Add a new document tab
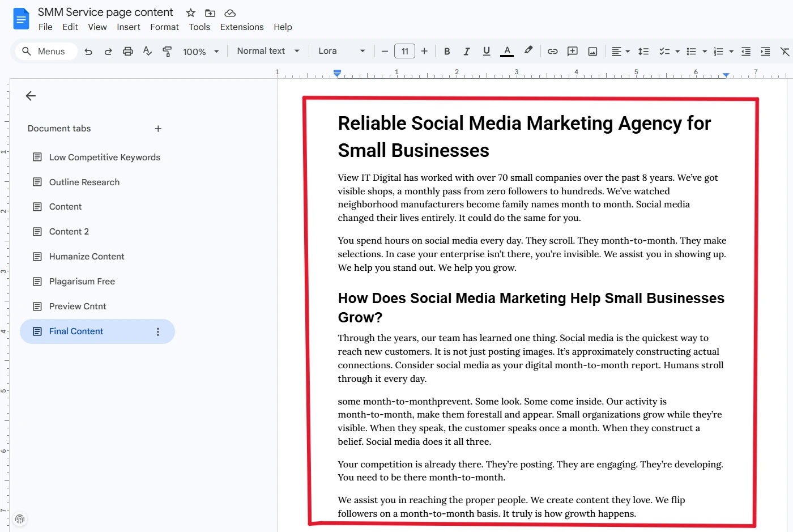Image resolution: width=793 pixels, height=532 pixels. (x=158, y=129)
